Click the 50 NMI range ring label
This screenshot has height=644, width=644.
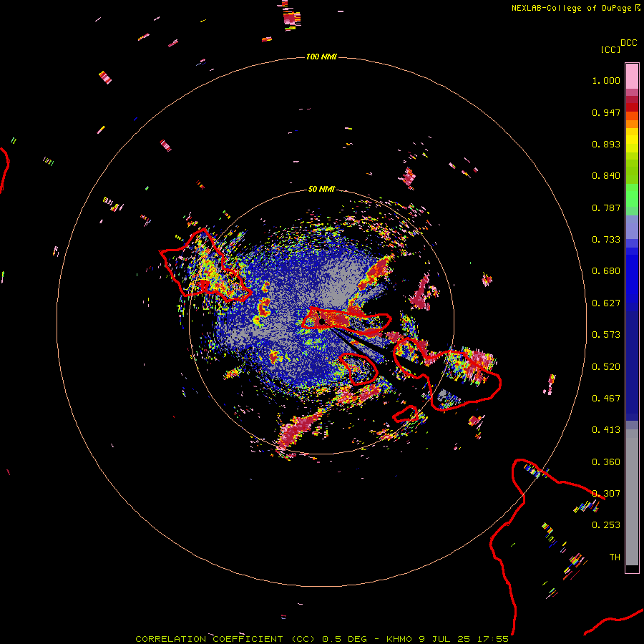tap(321, 189)
